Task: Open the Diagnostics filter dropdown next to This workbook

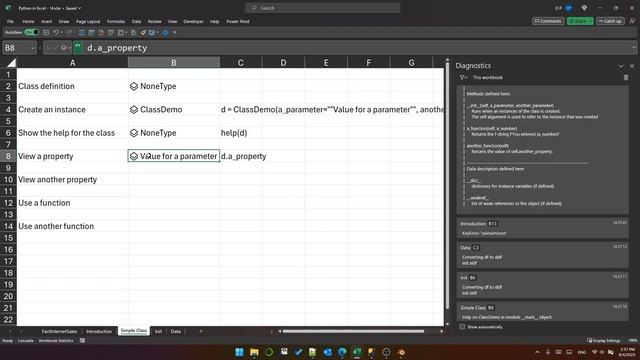Action: coord(463,77)
